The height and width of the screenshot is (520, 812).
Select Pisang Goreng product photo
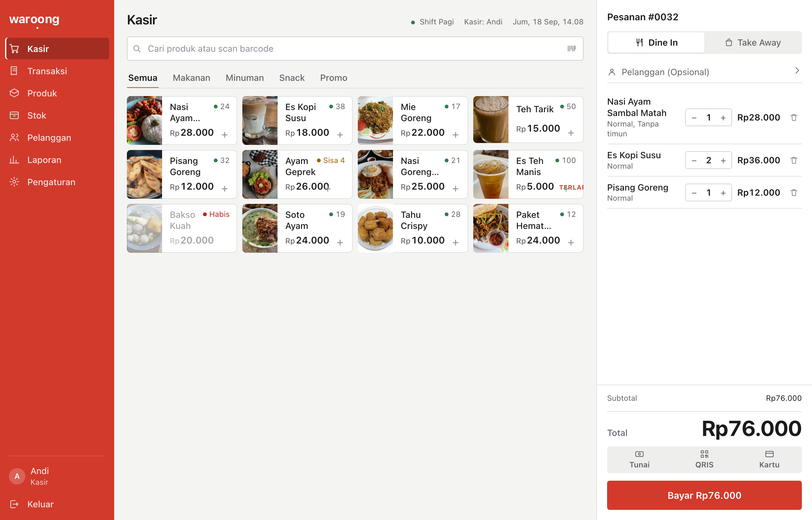point(144,174)
